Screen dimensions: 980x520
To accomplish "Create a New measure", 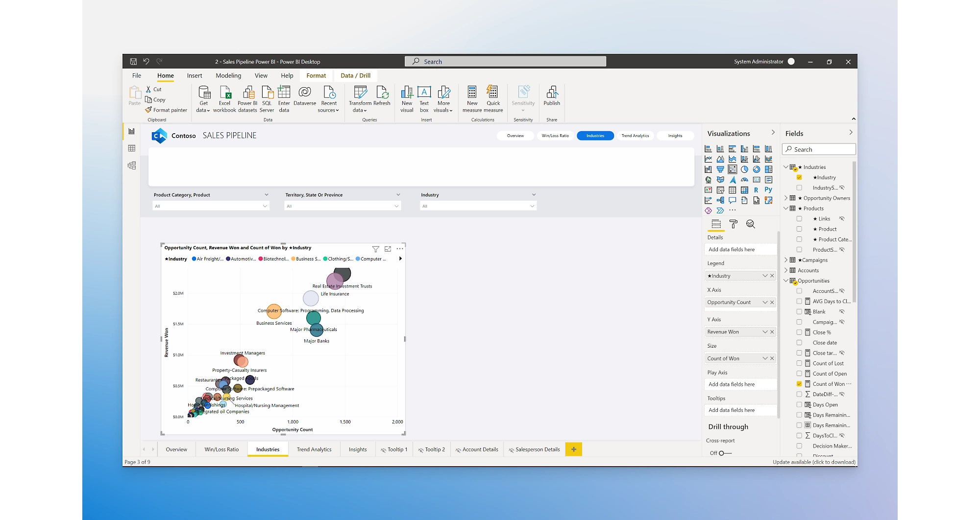I will tap(472, 99).
